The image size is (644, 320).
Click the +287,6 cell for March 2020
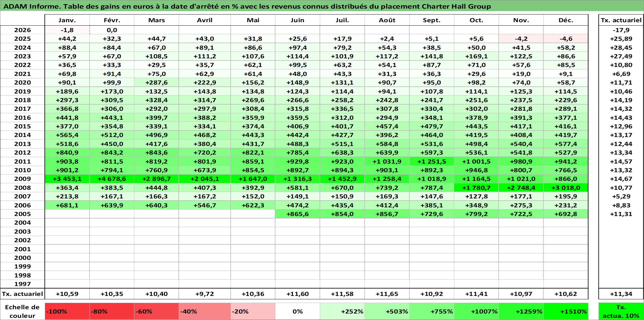click(157, 82)
